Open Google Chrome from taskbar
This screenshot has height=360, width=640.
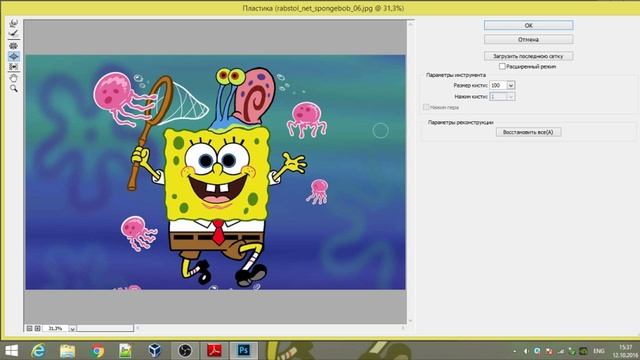coord(97,351)
